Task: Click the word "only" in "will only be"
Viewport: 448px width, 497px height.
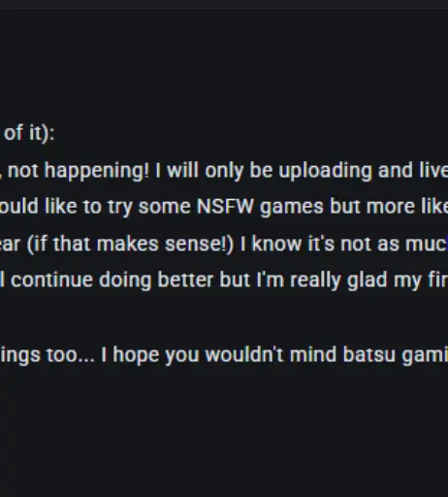Action: 224,171
